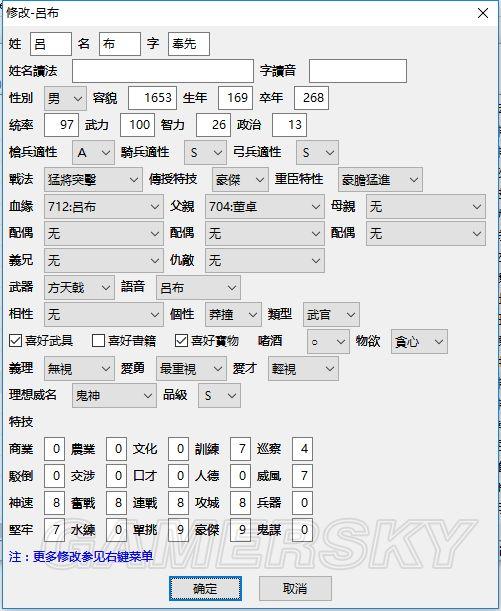The height and width of the screenshot is (611, 501).
Task: Click the 單挑 skill value field
Action: pos(178,530)
